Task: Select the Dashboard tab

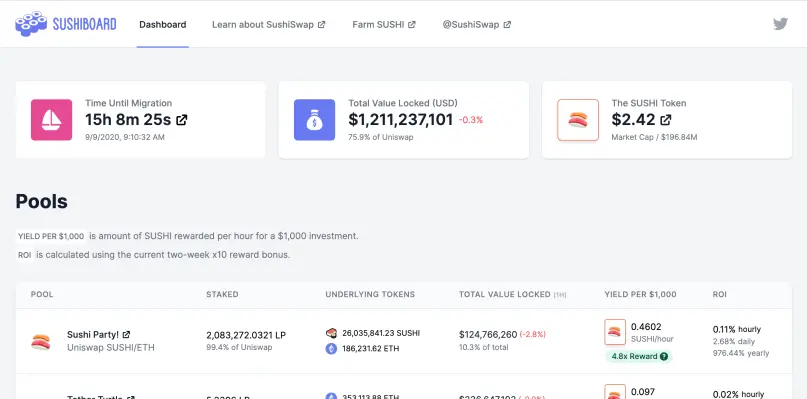Action: [163, 24]
